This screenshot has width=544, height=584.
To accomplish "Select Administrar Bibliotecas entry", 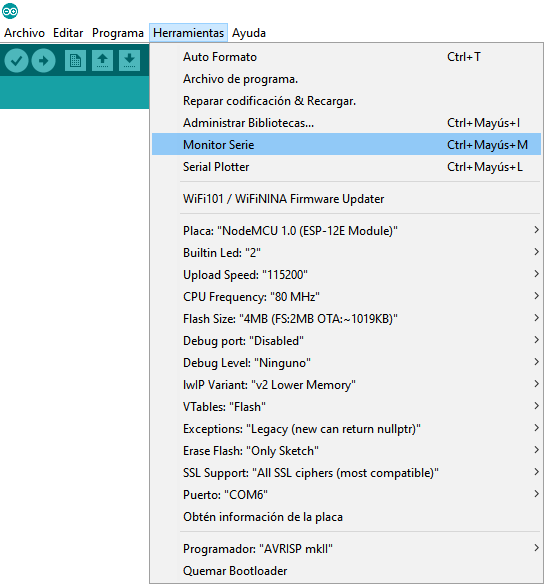I will click(x=346, y=123).
